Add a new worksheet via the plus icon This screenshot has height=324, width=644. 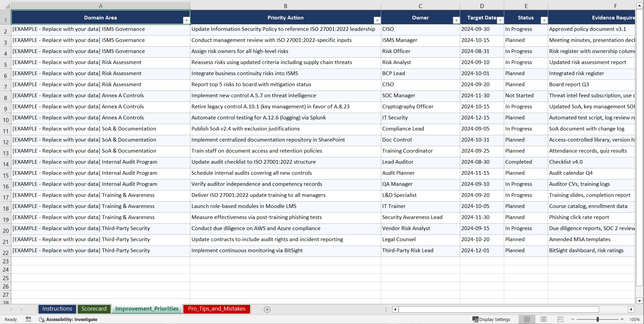[267, 309]
